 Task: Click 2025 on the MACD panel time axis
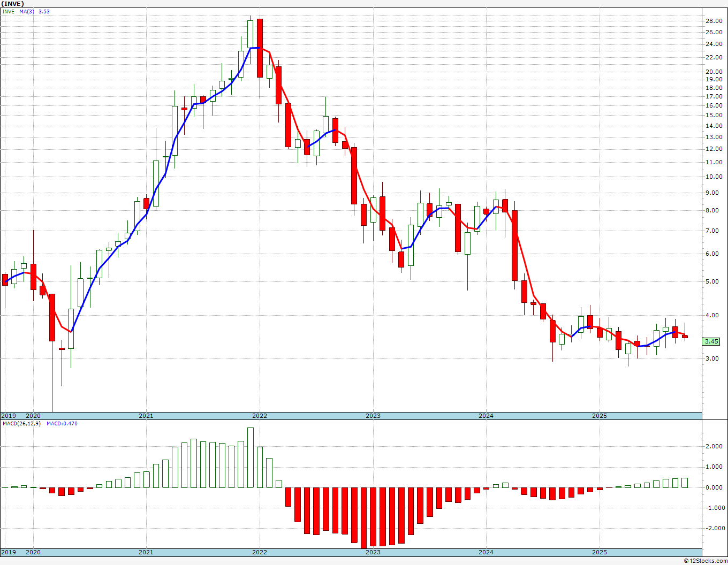click(x=600, y=552)
